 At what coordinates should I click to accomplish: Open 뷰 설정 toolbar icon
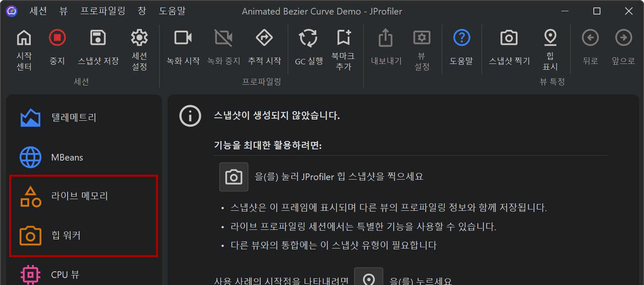click(422, 38)
